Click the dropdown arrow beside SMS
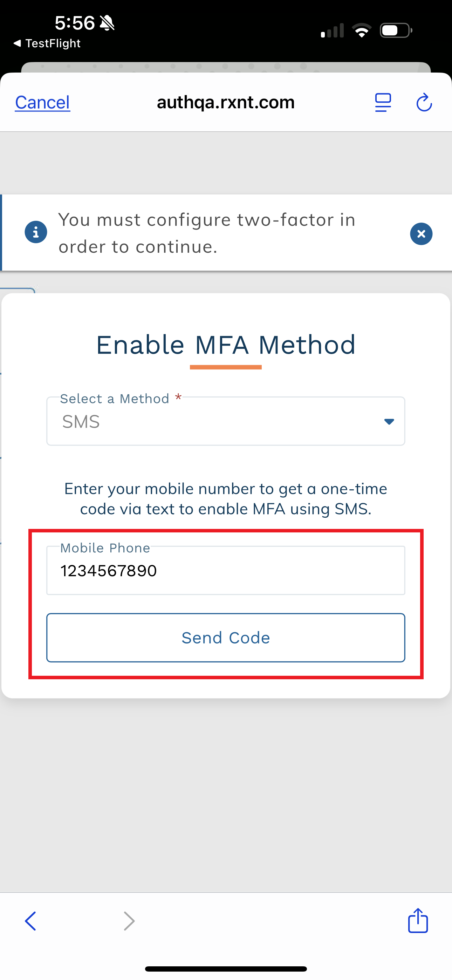 389,422
